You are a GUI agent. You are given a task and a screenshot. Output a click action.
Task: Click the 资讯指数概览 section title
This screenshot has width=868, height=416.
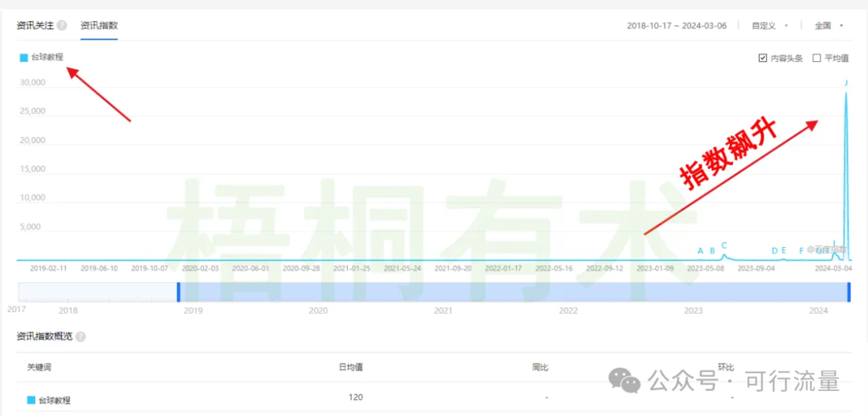pyautogui.click(x=45, y=336)
